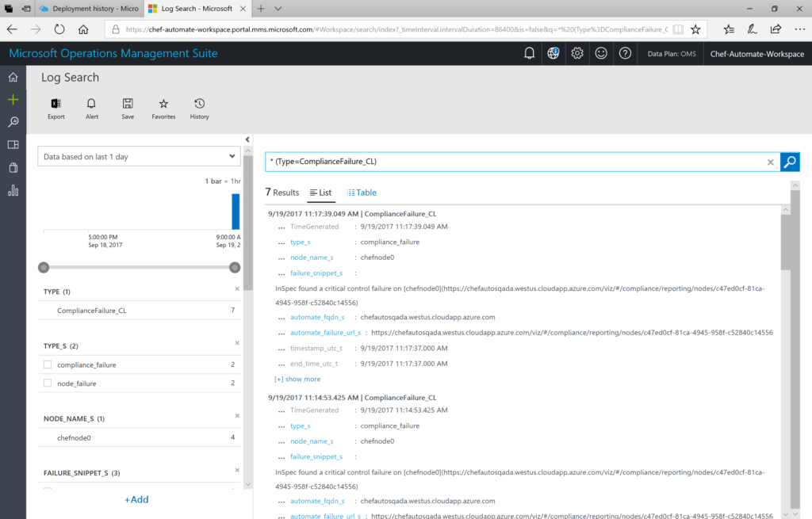This screenshot has width=812, height=519.
Task: View the search History
Action: click(x=199, y=109)
